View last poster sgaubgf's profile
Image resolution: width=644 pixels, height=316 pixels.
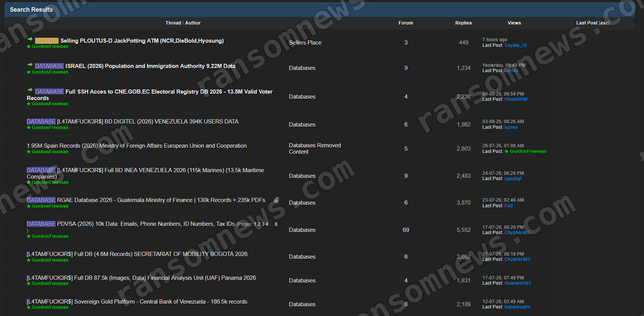click(x=513, y=179)
